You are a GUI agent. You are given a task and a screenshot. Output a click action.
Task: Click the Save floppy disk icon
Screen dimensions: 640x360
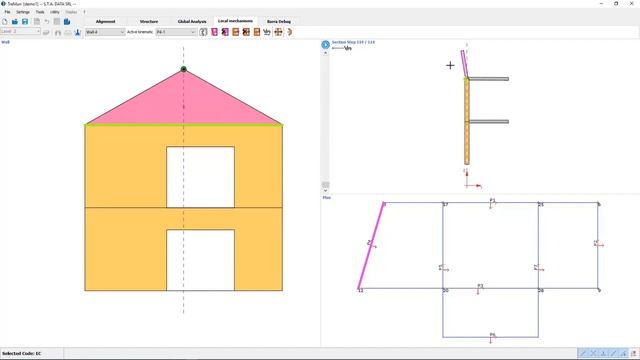[x=25, y=22]
